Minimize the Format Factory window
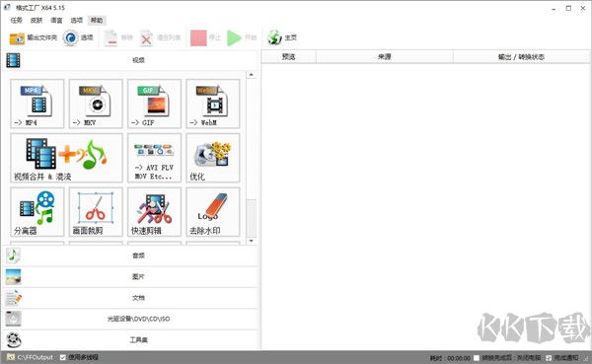592x364 pixels. (x=554, y=8)
